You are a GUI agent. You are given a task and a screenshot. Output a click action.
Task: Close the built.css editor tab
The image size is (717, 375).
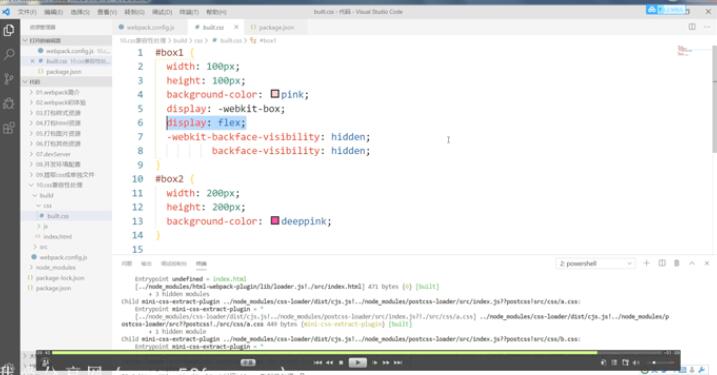click(x=236, y=27)
